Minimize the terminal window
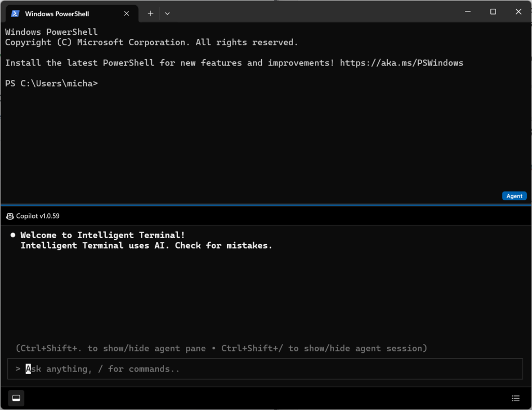Viewport: 532px width, 410px height. point(468,11)
